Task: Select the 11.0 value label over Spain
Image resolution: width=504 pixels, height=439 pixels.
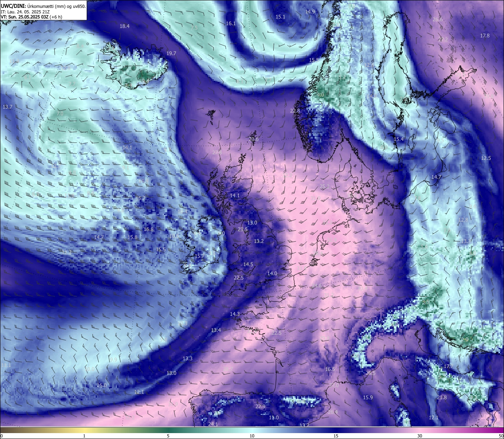Action: (x=274, y=417)
